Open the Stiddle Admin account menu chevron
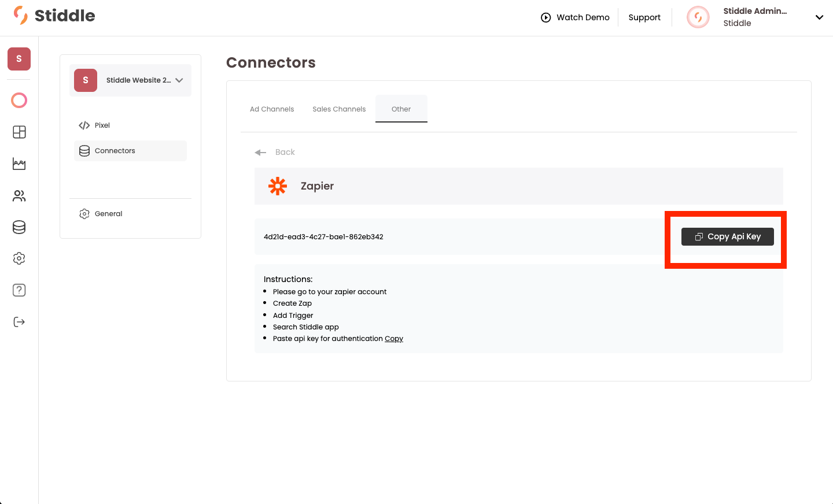Viewport: 833px width, 504px height. (819, 17)
